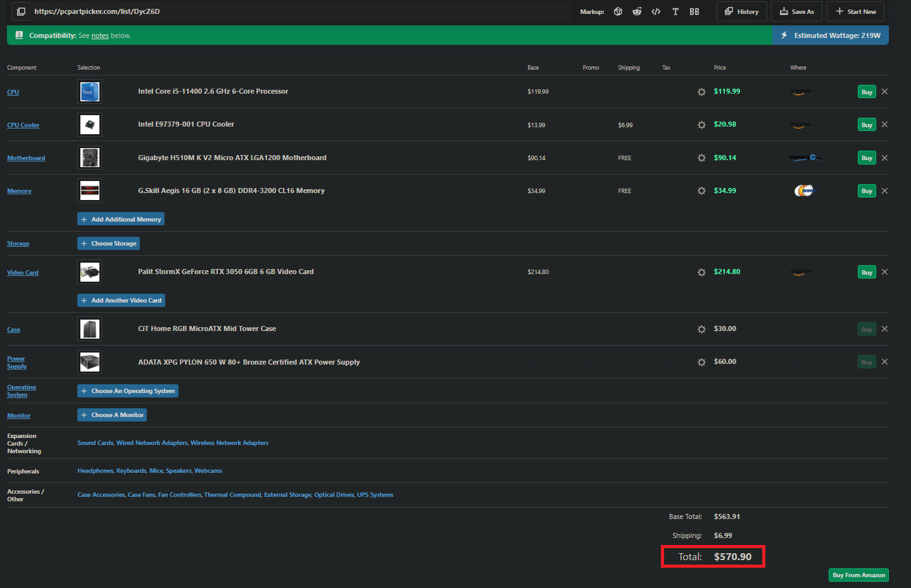Add additional memory to the build
The height and width of the screenshot is (588, 911).
(x=121, y=219)
